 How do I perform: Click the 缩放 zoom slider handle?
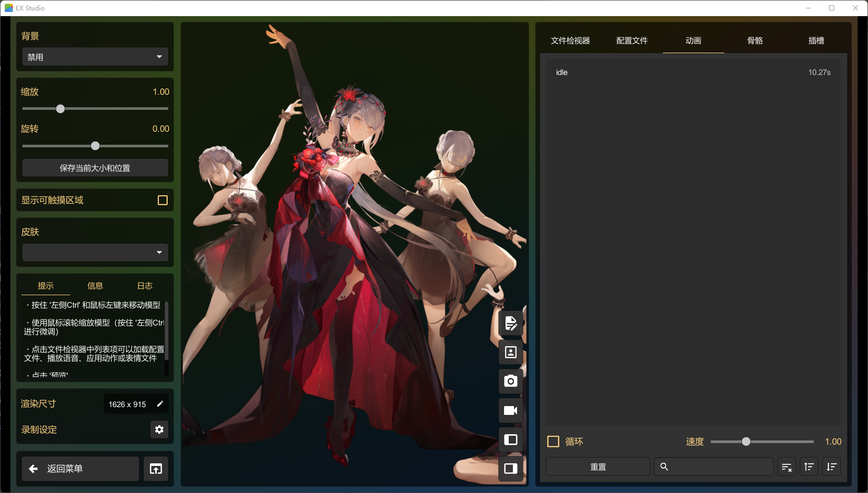pyautogui.click(x=60, y=109)
